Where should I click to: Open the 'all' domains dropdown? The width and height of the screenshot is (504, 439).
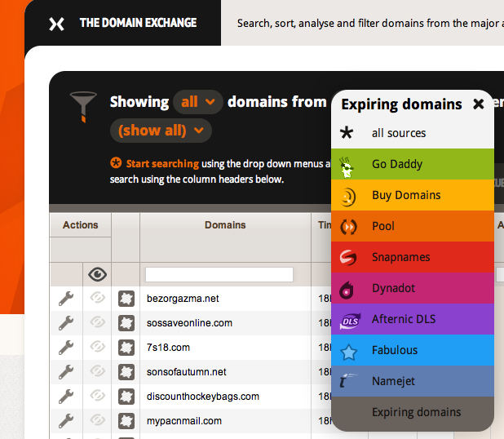pos(198,102)
